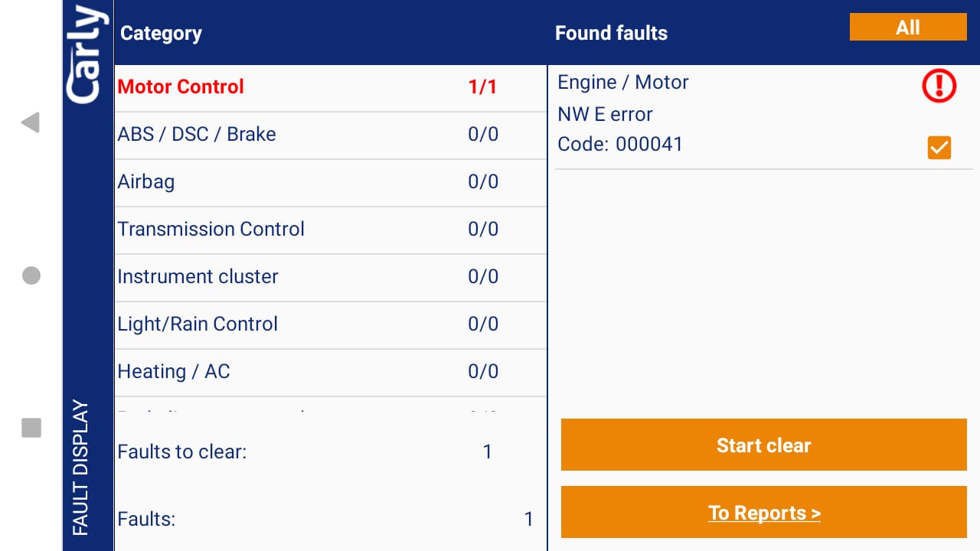
Task: Open the ABS / DSC / Brake category
Action: click(197, 134)
